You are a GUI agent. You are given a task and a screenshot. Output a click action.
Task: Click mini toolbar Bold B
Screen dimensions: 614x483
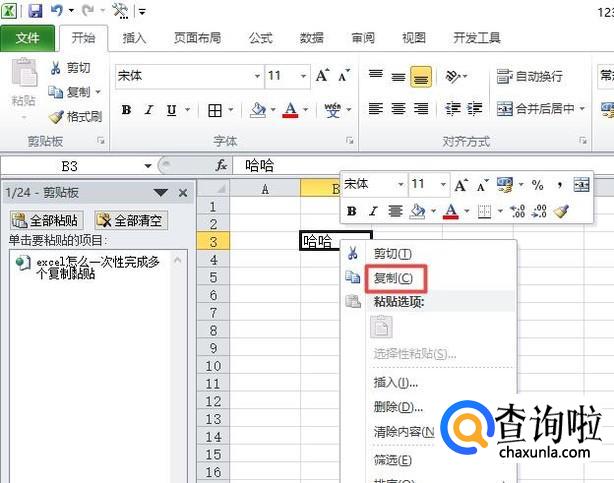(x=352, y=212)
